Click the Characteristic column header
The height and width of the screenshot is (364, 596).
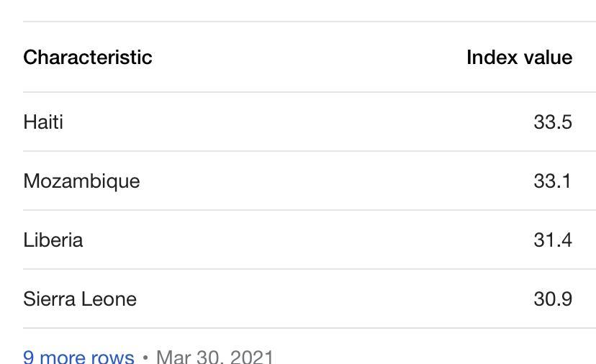88,58
